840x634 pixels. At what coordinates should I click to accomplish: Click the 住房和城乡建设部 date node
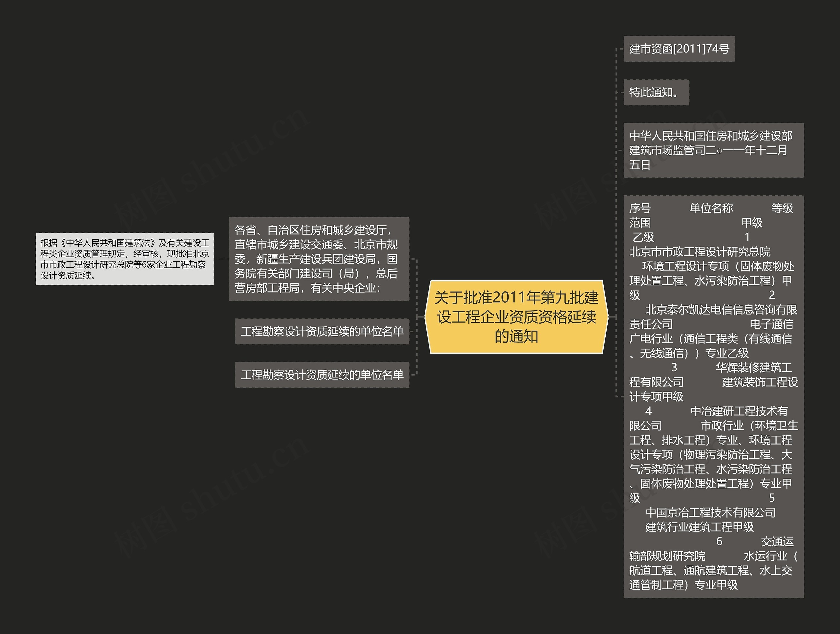click(x=714, y=150)
